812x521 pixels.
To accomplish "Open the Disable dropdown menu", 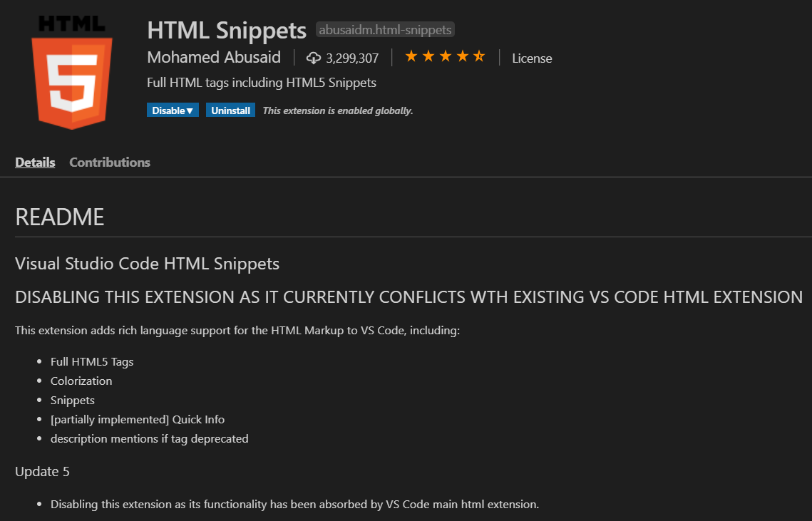I will pos(173,110).
